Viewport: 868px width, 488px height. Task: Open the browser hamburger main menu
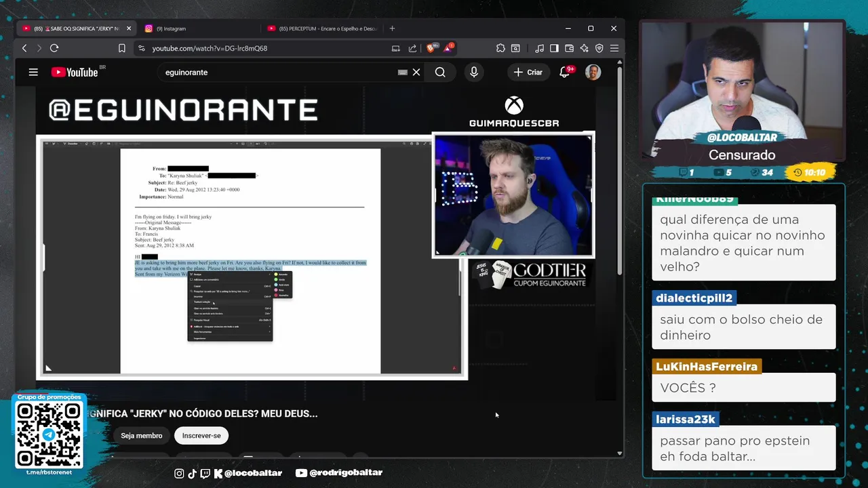[x=614, y=48]
